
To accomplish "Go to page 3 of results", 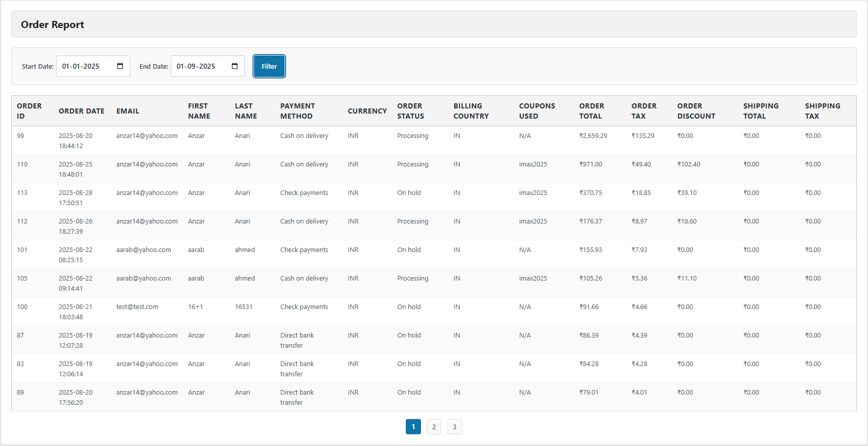I will [x=455, y=427].
